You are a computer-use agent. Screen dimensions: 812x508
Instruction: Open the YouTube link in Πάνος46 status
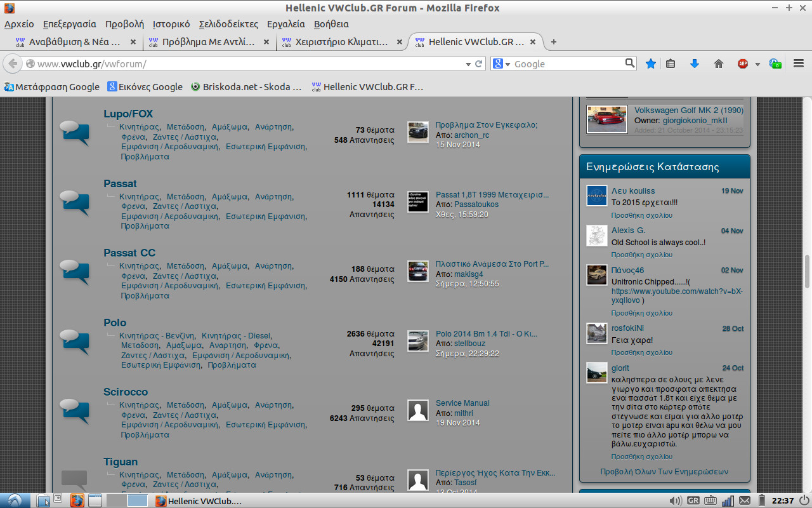(677, 296)
